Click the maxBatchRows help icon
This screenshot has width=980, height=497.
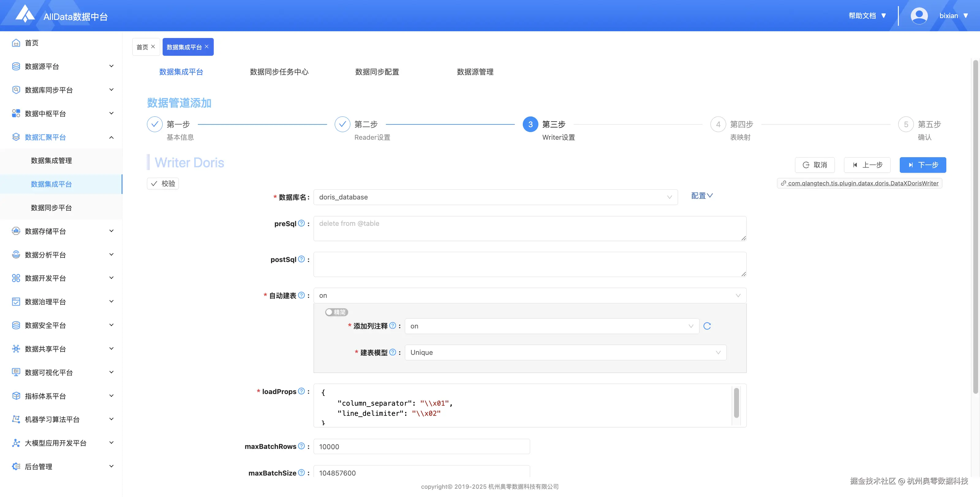[301, 446]
